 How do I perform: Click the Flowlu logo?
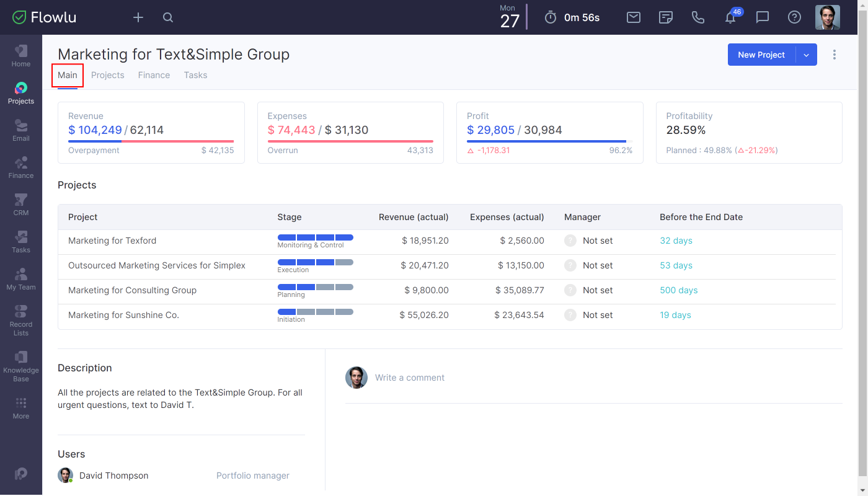(x=44, y=17)
